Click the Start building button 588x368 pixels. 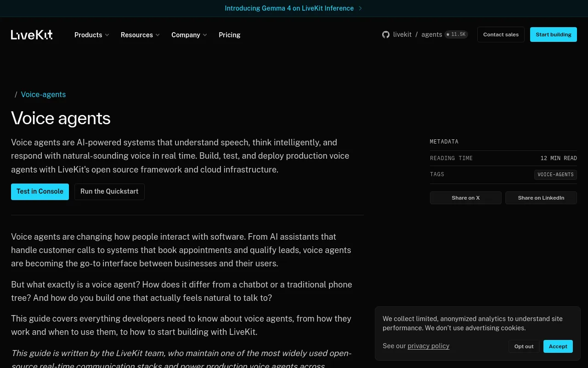tap(554, 34)
